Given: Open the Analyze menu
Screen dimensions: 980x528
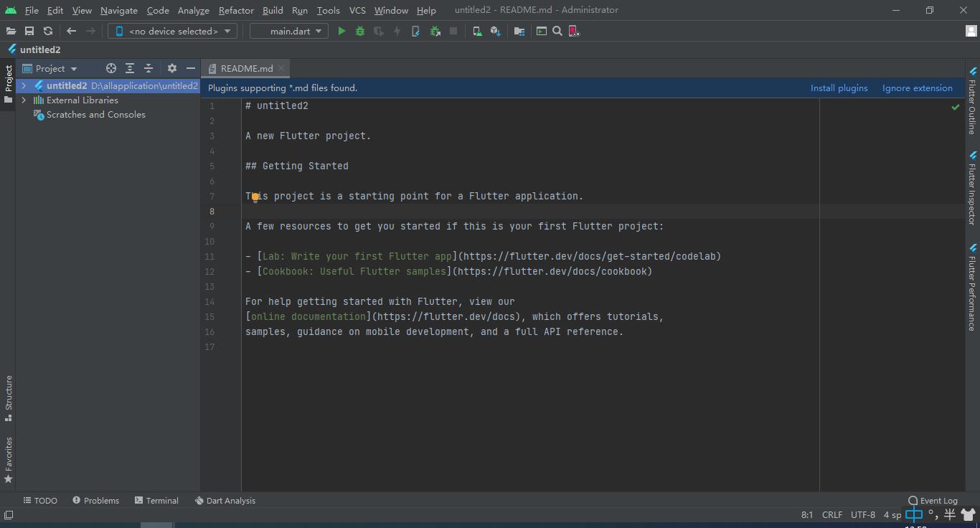Looking at the screenshot, I should [194, 10].
